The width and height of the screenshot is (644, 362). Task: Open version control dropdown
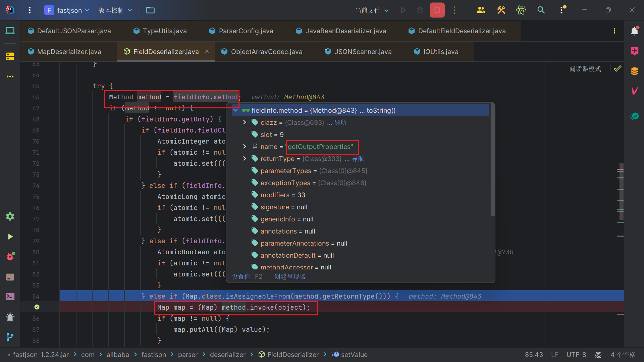coord(115,10)
